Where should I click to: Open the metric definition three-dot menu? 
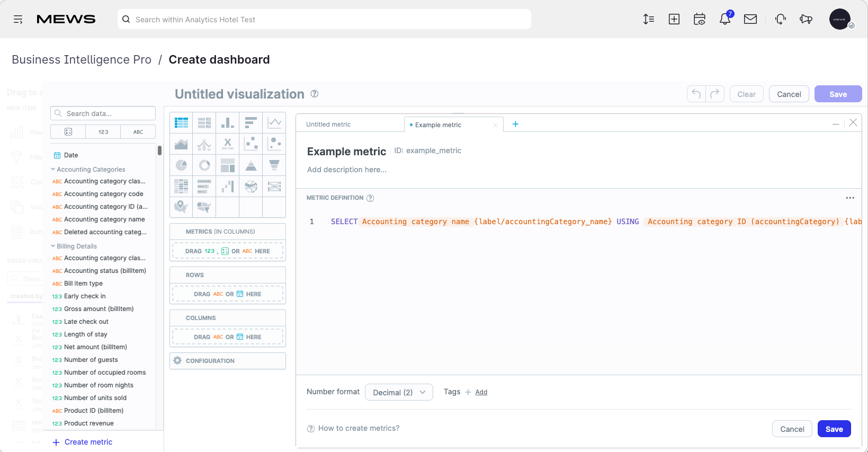pos(850,198)
